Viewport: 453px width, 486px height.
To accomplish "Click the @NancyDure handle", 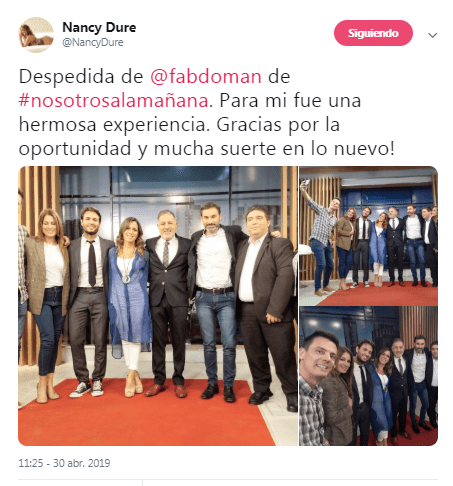I will point(93,42).
